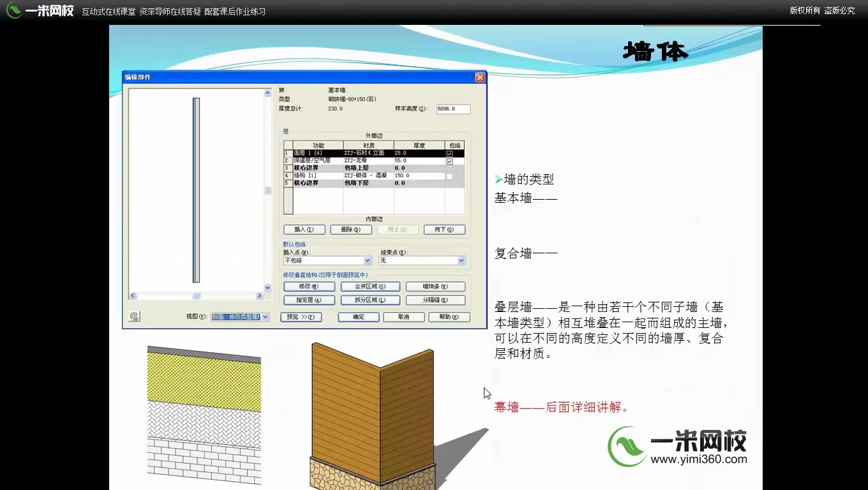This screenshot has height=490, width=868.
Task: Click the 预览 >>(P) button
Action: tap(301, 317)
